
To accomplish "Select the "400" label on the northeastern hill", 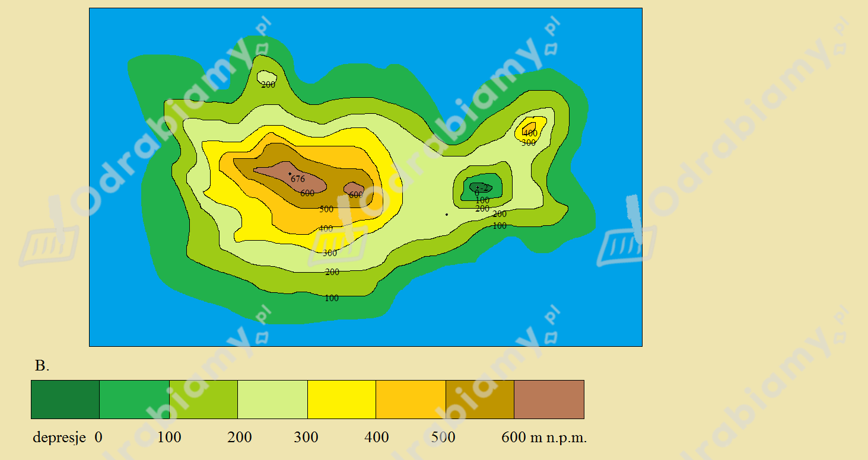I will tap(530, 133).
